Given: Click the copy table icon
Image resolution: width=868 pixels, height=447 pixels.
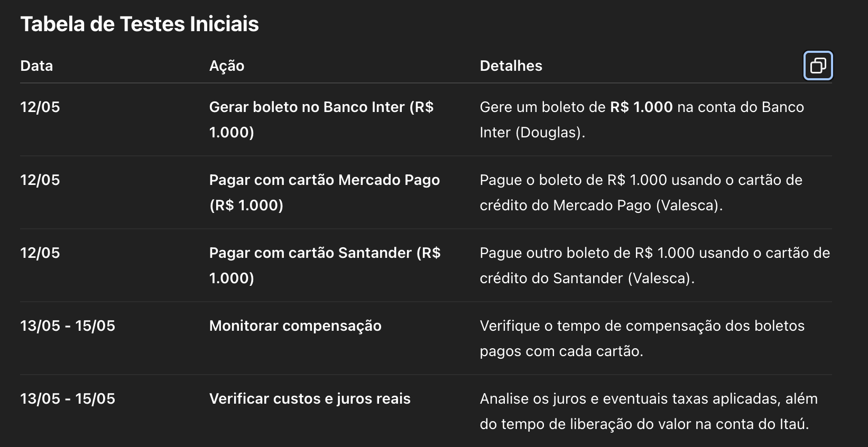Looking at the screenshot, I should pos(818,66).
